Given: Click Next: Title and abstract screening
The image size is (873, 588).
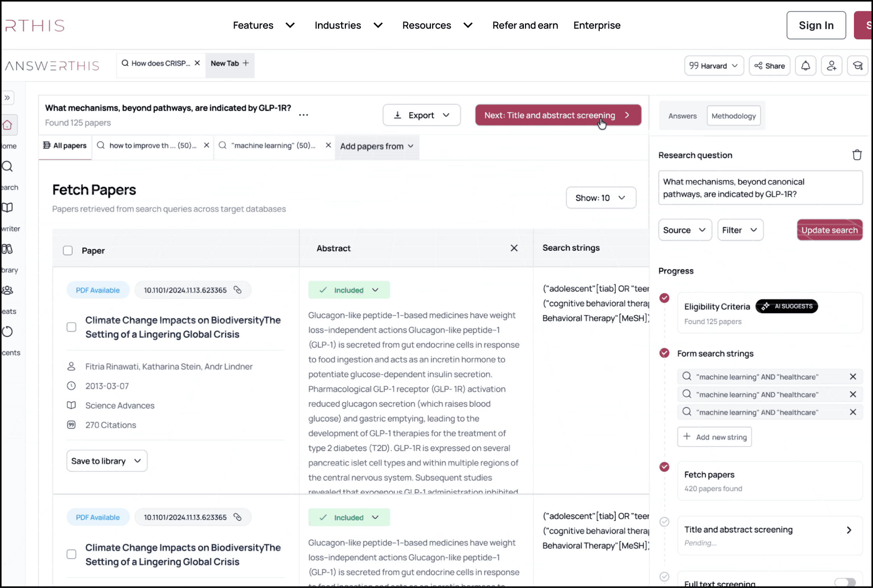Looking at the screenshot, I should (x=558, y=115).
